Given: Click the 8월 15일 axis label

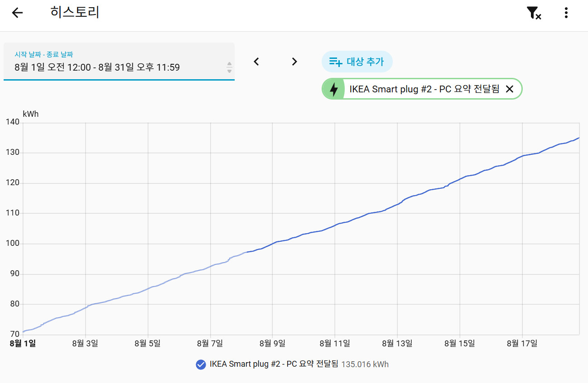Looking at the screenshot, I should (460, 343).
